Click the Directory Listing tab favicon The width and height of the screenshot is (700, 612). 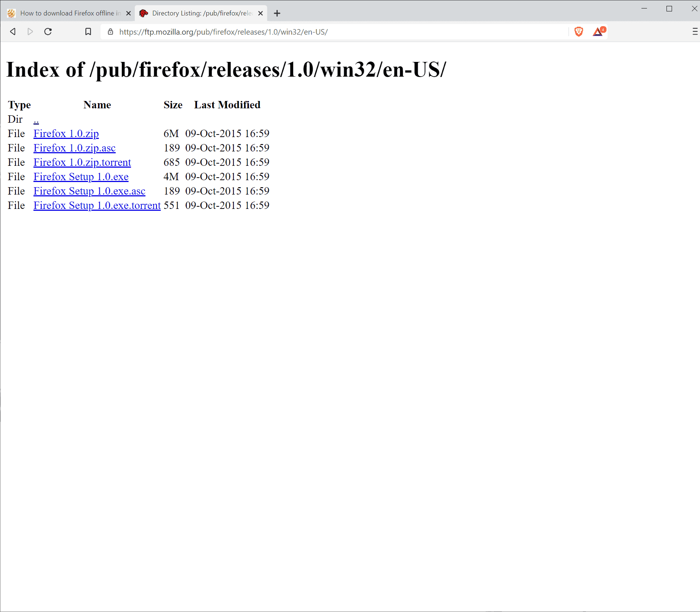(x=144, y=13)
